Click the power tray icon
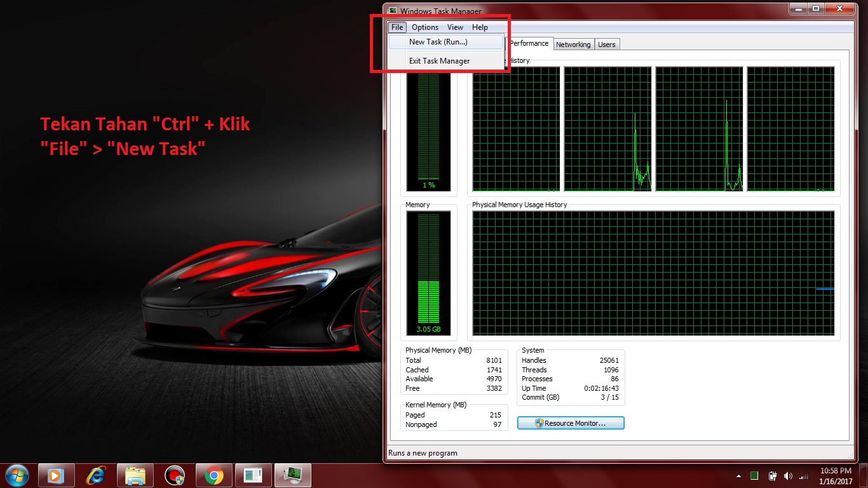The image size is (868, 488). [x=773, y=476]
